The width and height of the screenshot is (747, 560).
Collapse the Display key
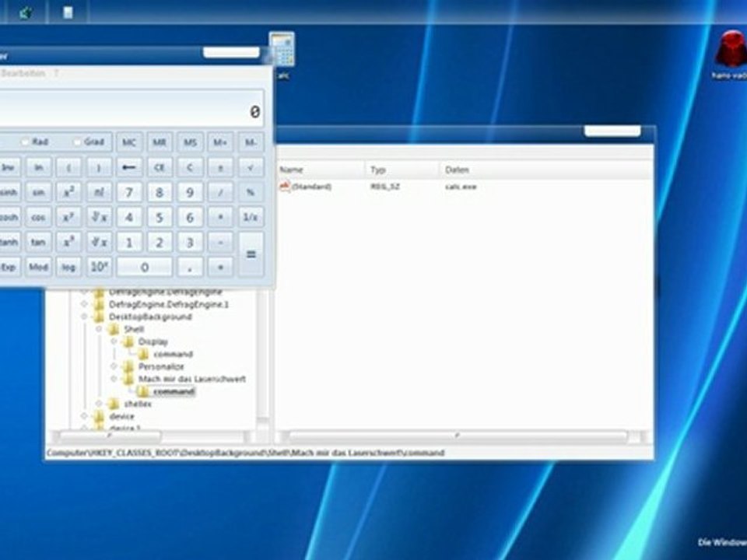click(114, 341)
